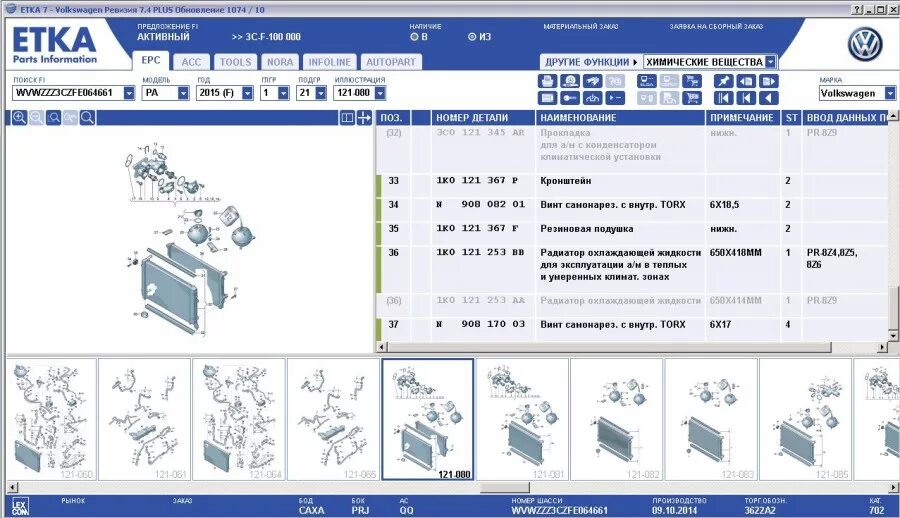Click the single left triangle back icon
This screenshot has height=518, width=900.
[x=769, y=98]
